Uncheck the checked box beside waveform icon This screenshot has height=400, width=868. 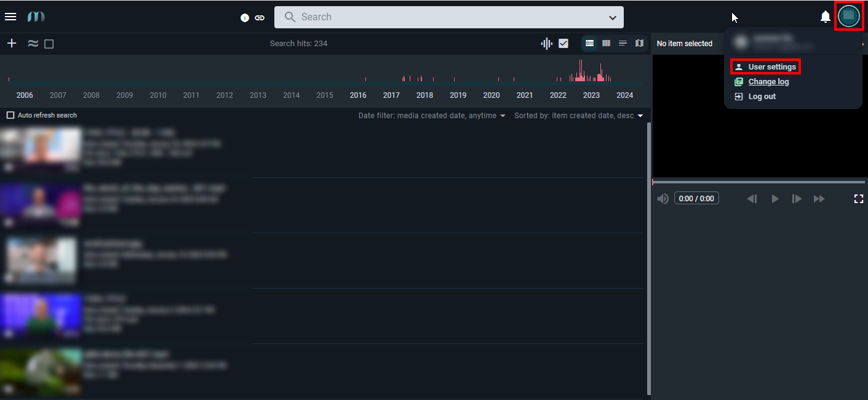point(563,43)
